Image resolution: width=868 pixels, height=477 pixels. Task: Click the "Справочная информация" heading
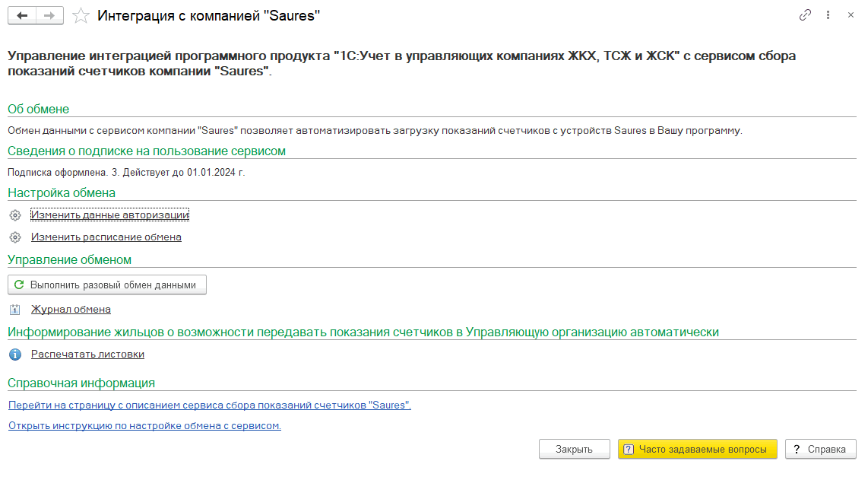(81, 383)
